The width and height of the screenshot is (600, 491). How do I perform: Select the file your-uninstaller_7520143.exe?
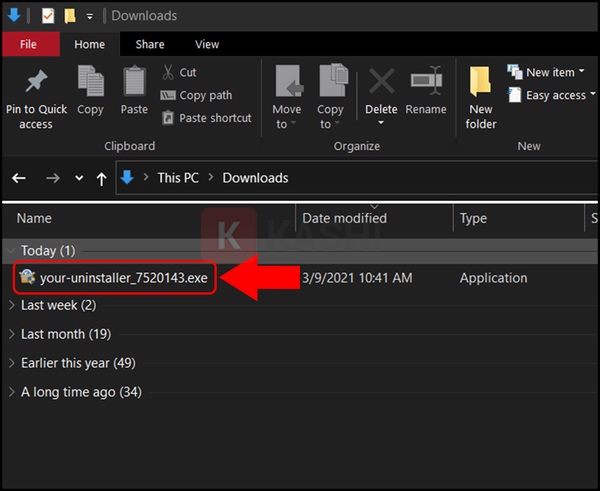click(x=124, y=278)
